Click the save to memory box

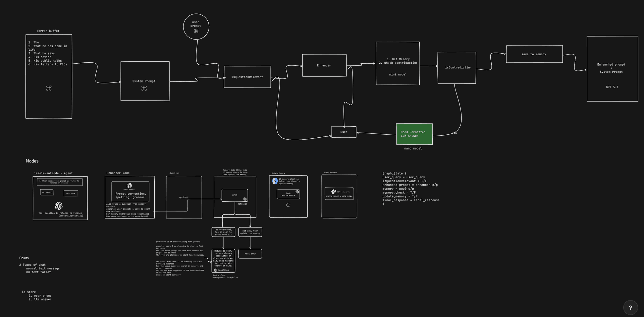pyautogui.click(x=534, y=54)
